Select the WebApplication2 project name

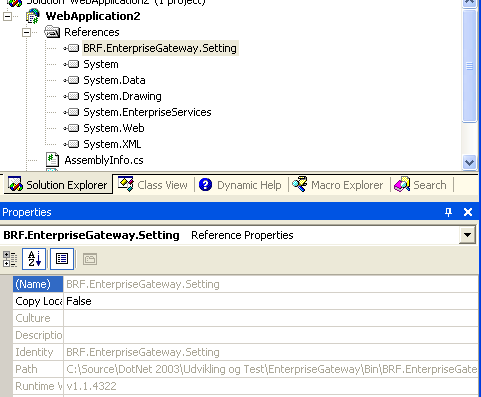click(x=93, y=16)
